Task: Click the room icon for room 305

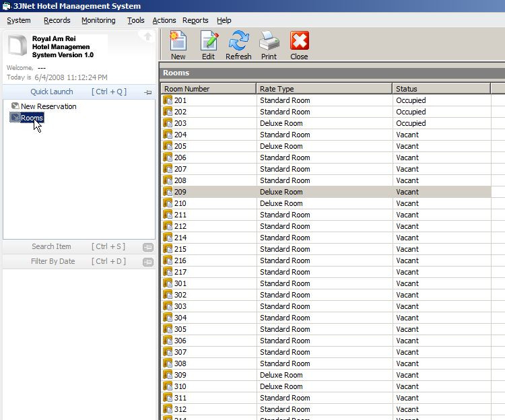Action: pyautogui.click(x=168, y=329)
